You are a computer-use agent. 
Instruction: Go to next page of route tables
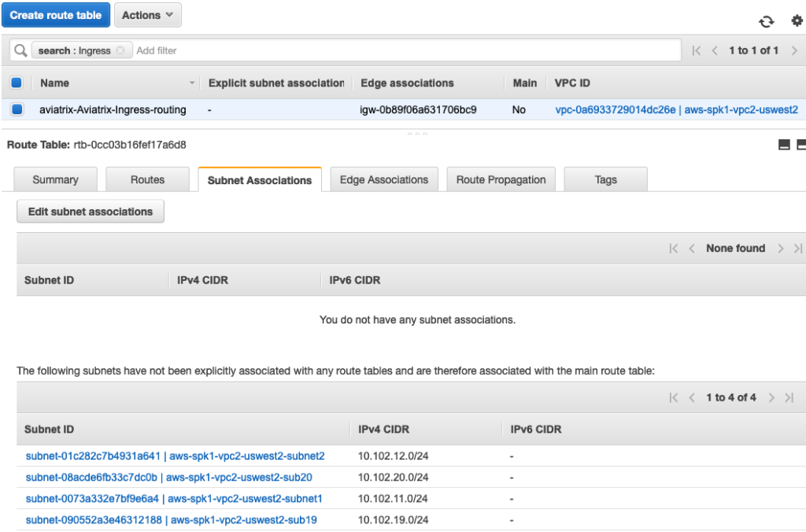point(794,50)
